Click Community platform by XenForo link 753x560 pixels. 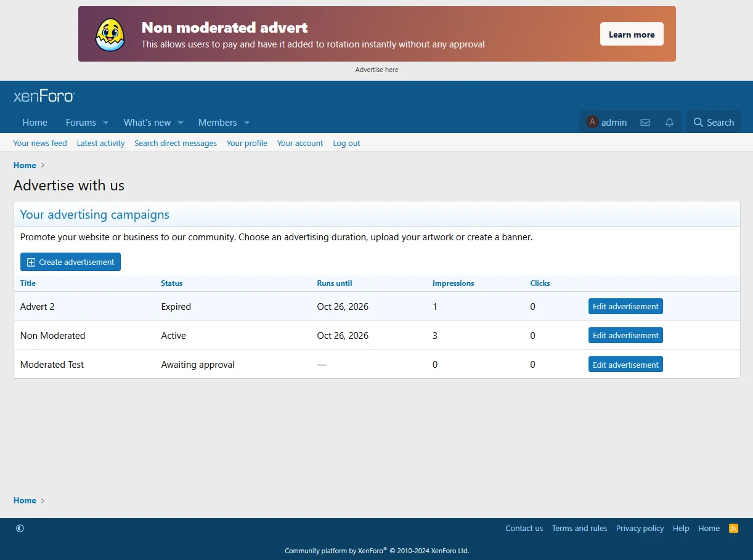tap(377, 551)
